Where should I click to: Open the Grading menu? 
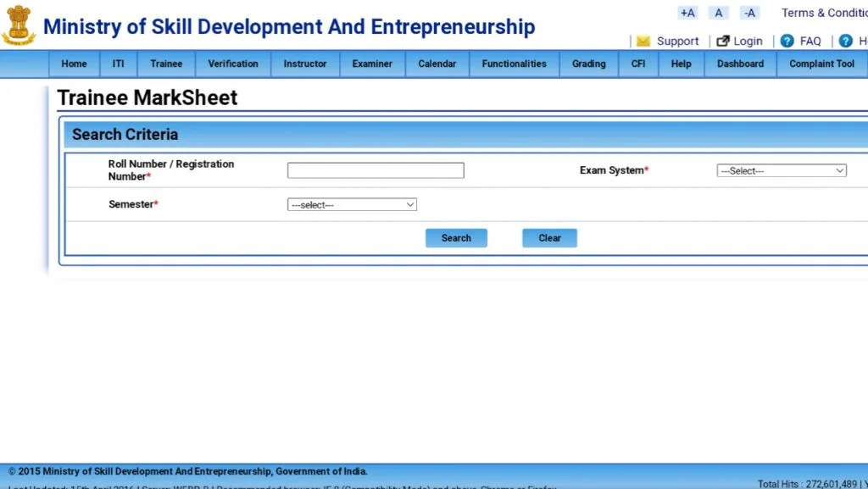(589, 64)
